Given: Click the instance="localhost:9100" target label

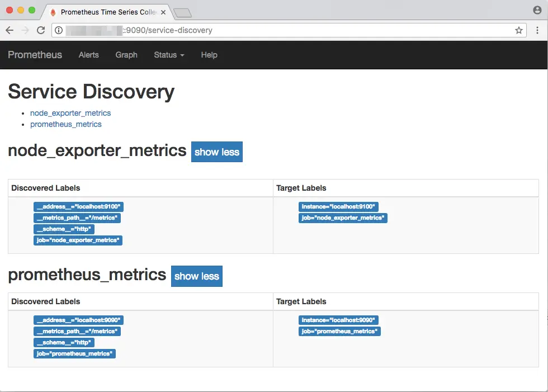Looking at the screenshot, I should click(x=338, y=207).
